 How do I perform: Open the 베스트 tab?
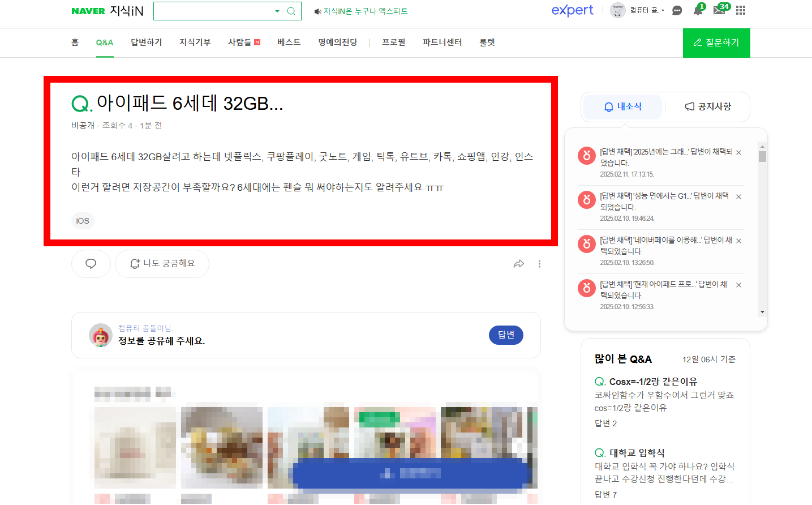[x=289, y=42]
